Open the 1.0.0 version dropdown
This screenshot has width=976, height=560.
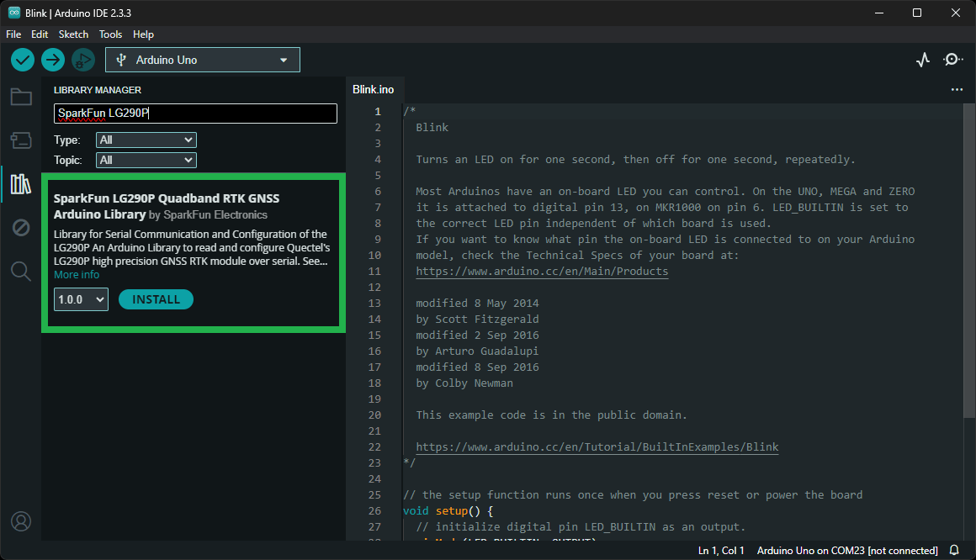(81, 299)
